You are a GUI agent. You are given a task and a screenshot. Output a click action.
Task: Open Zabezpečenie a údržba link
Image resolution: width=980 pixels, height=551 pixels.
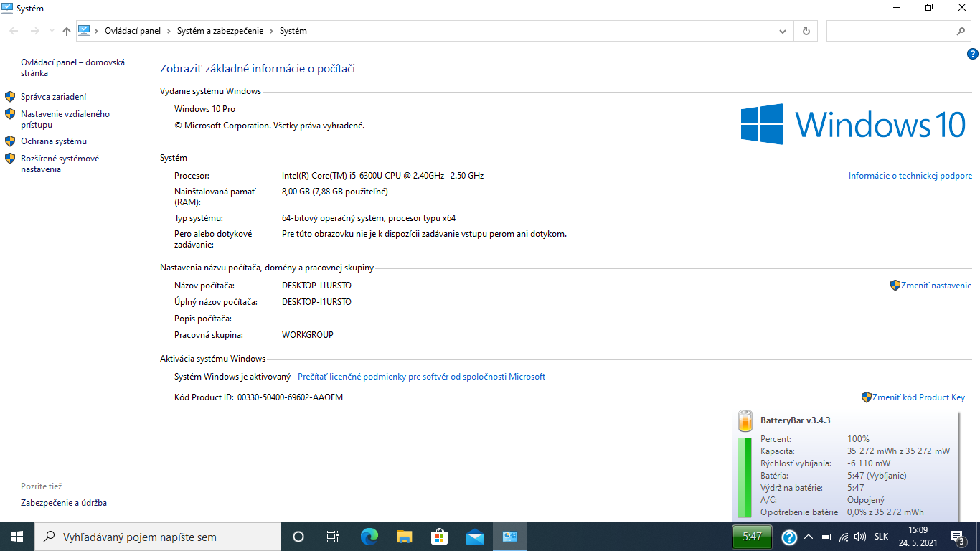64,503
